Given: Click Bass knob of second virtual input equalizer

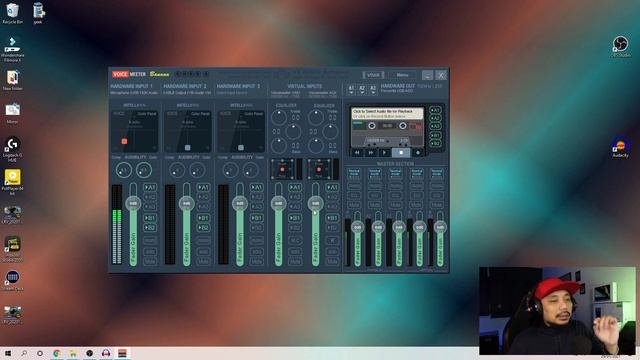Looking at the screenshot, I should [316, 146].
